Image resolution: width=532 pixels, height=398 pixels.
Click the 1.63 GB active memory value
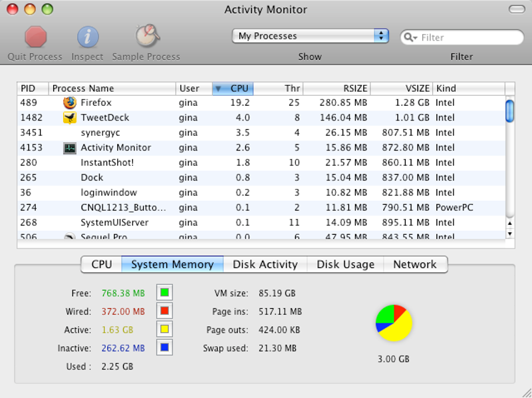[x=118, y=329]
